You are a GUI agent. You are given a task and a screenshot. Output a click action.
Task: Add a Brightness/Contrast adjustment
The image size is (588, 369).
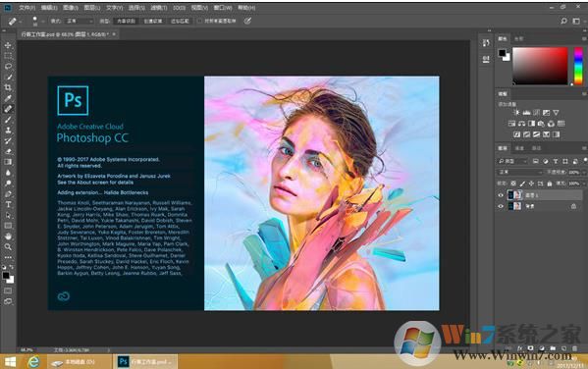pos(516,112)
